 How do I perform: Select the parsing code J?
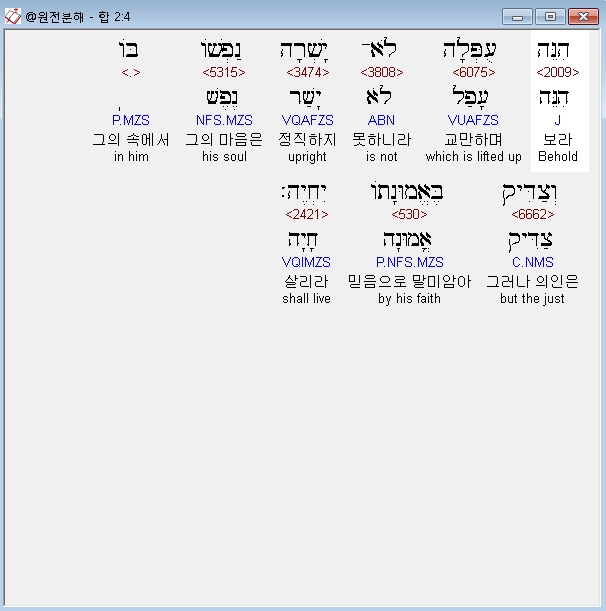point(558,120)
